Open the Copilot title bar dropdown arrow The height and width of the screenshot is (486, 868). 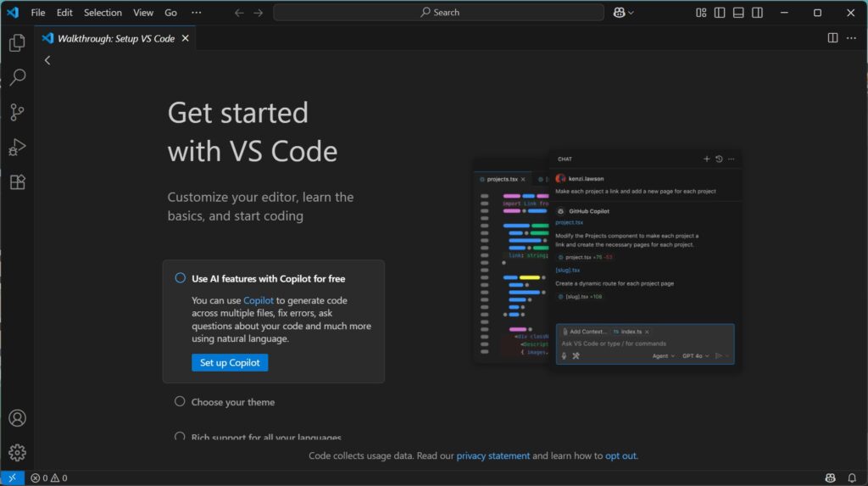pyautogui.click(x=631, y=12)
